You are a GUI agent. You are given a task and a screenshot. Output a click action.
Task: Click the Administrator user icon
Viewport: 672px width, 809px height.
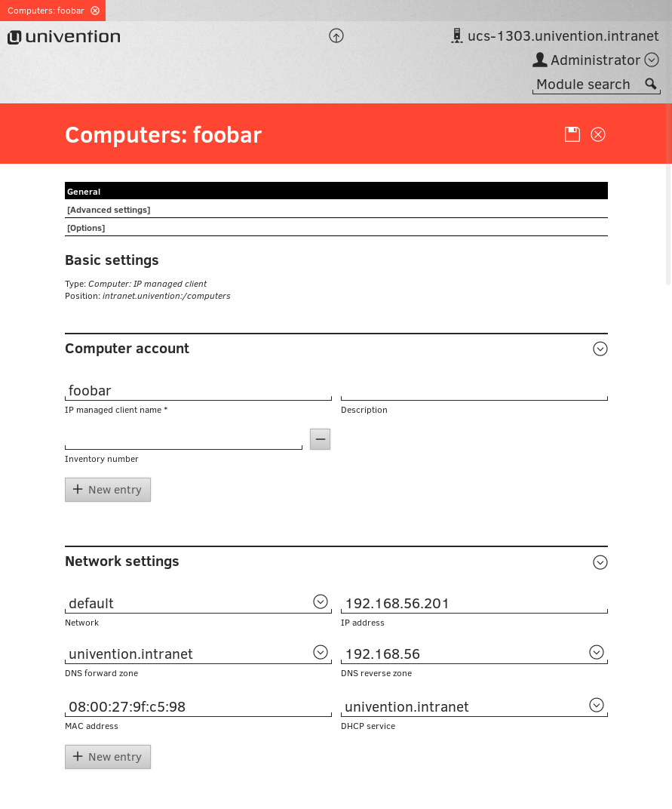click(539, 60)
